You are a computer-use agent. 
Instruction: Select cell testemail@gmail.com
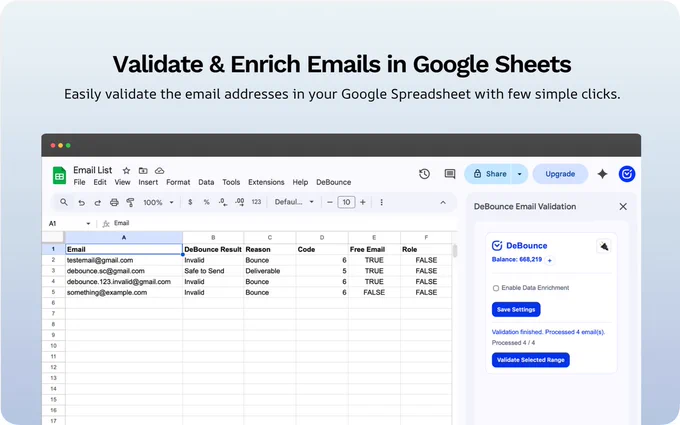124,260
